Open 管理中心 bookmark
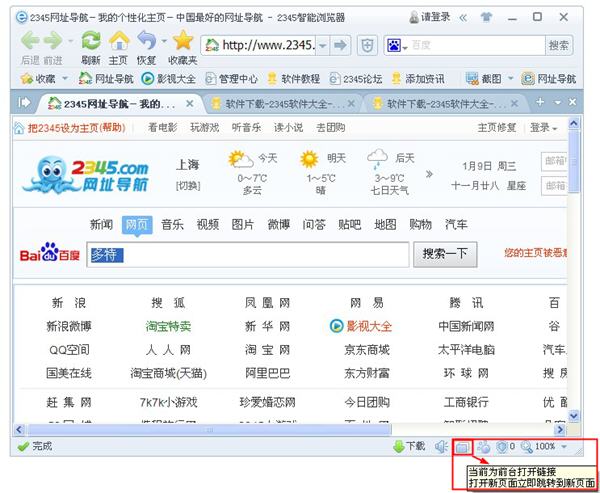 click(x=232, y=79)
